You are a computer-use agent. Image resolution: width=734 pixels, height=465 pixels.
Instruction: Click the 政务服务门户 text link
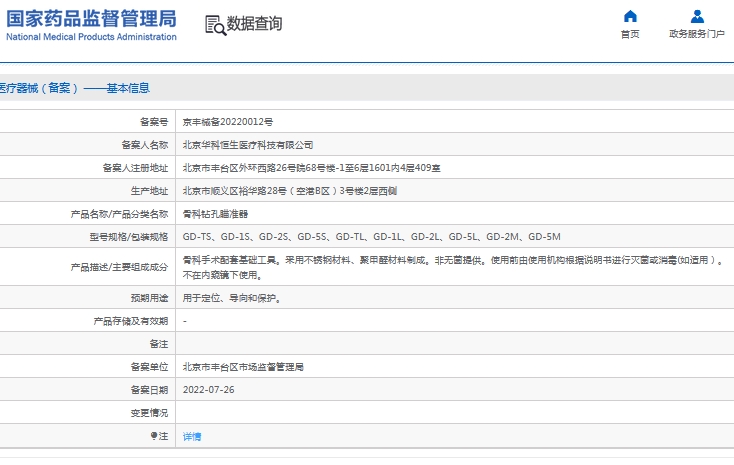pos(697,34)
